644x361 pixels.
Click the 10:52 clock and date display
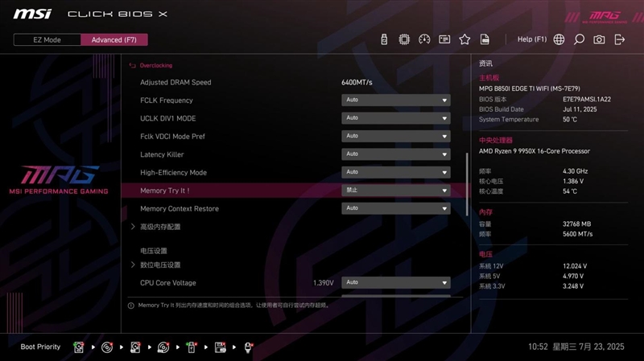coord(576,347)
